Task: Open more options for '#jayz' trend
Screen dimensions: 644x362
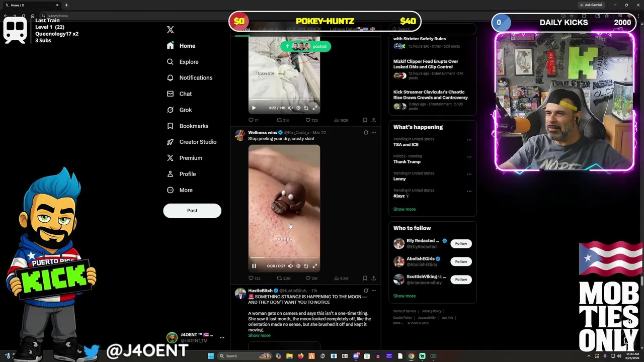Action: 469,191
